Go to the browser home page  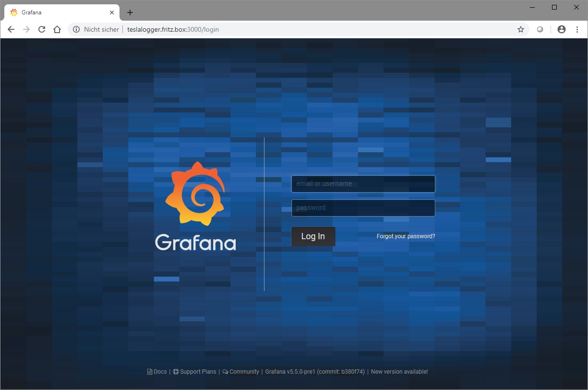tap(57, 29)
